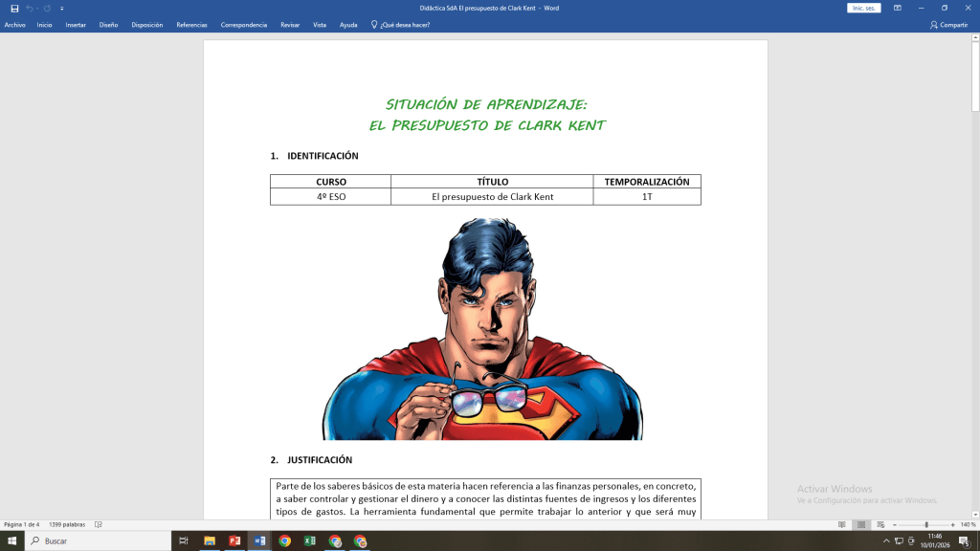The height and width of the screenshot is (551, 980).
Task: Click the Compartir share button
Action: pos(948,25)
